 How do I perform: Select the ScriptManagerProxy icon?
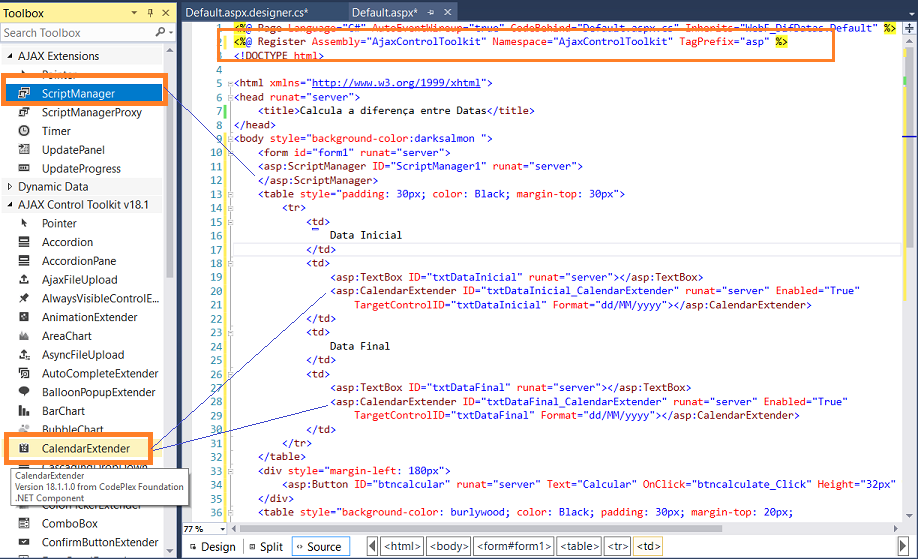click(x=24, y=112)
